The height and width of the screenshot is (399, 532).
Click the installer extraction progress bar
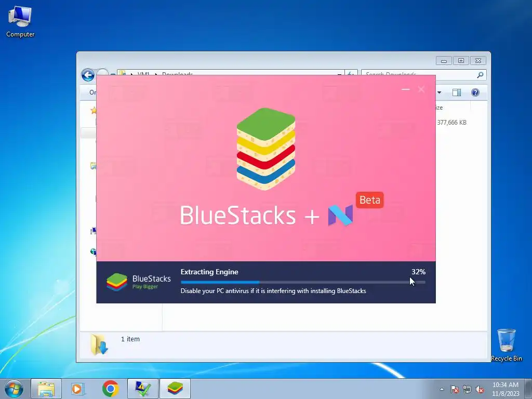pos(303,282)
